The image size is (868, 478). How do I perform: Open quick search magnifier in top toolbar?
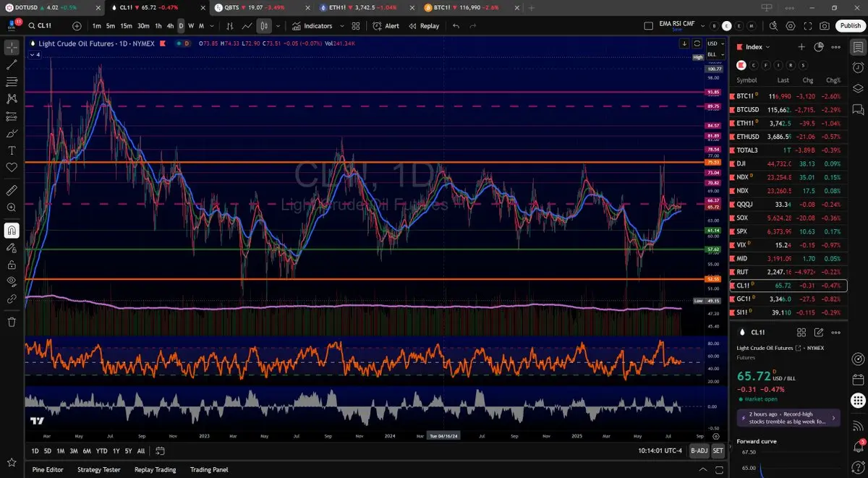(773, 26)
